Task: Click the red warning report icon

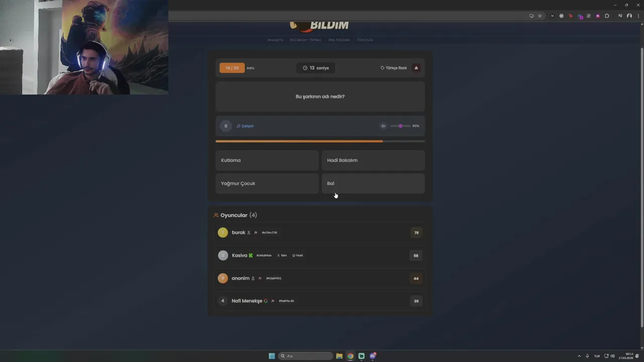Action: coord(416,68)
